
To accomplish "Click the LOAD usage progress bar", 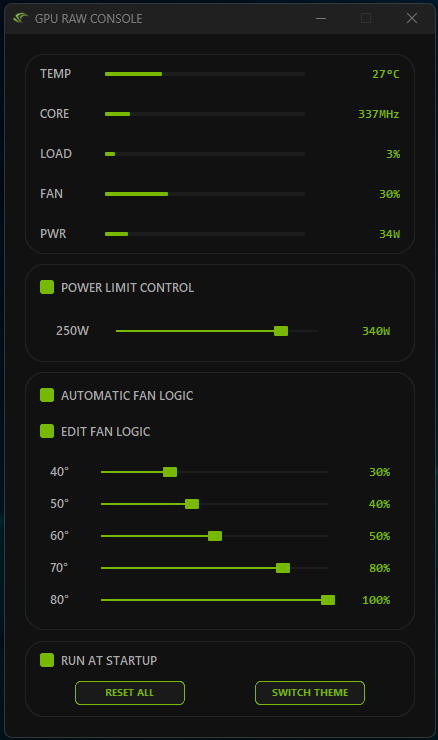I will click(205, 154).
